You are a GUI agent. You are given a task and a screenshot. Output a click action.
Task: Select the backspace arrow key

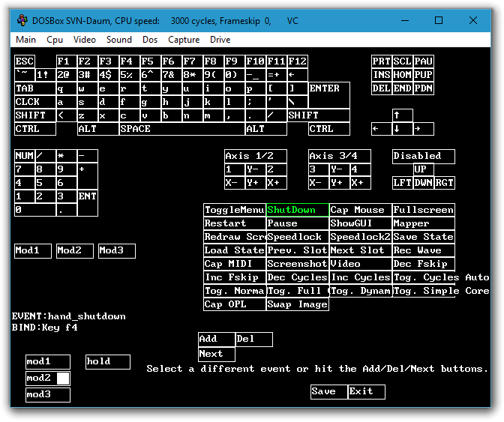tap(298, 75)
